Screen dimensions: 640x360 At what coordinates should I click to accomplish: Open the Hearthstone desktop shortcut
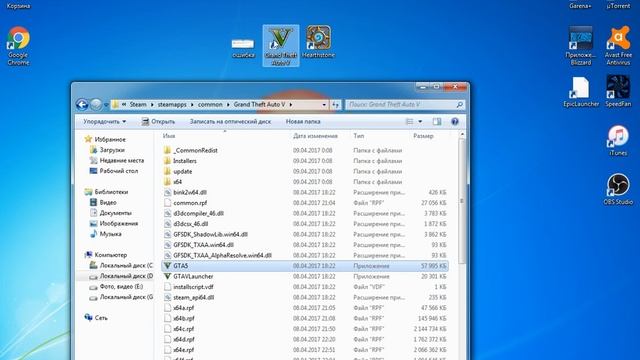[318, 42]
